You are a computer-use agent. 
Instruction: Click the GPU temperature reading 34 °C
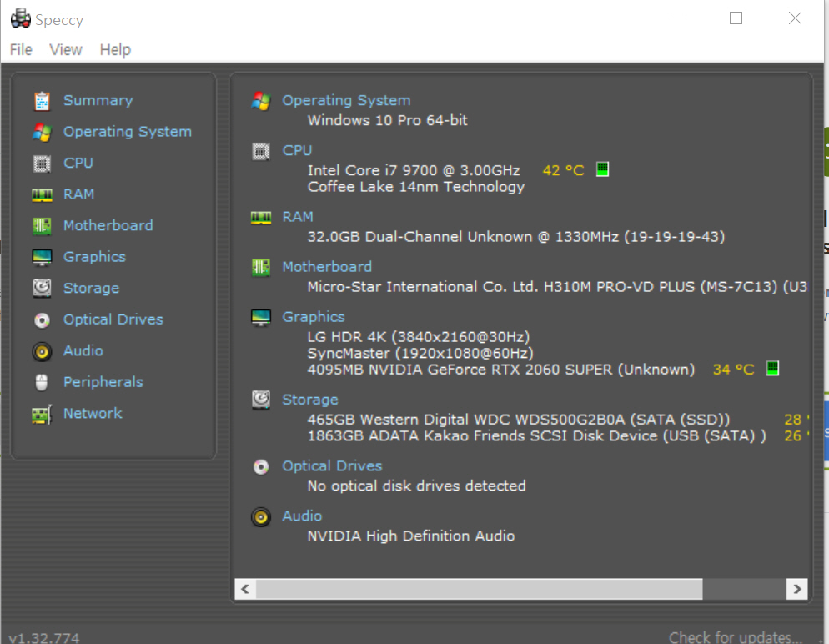(733, 369)
